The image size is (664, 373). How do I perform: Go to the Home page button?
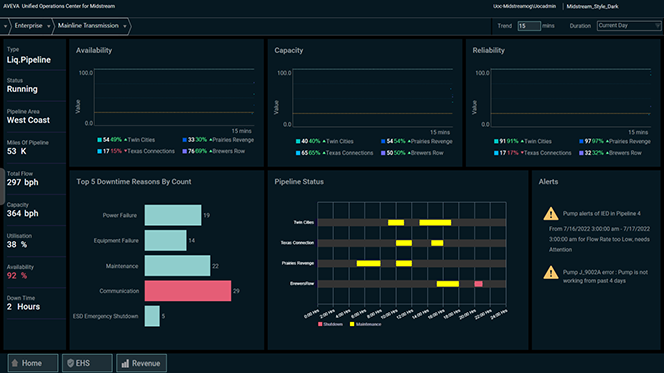[33, 363]
